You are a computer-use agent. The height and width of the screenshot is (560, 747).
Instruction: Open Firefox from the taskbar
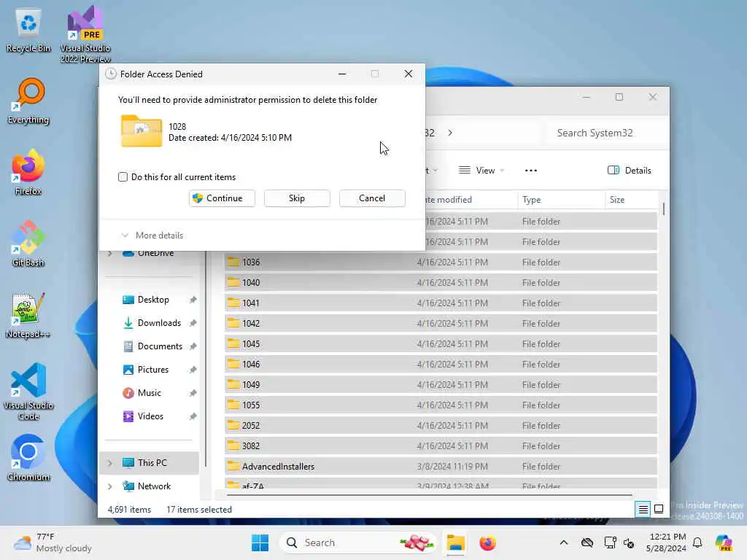487,542
